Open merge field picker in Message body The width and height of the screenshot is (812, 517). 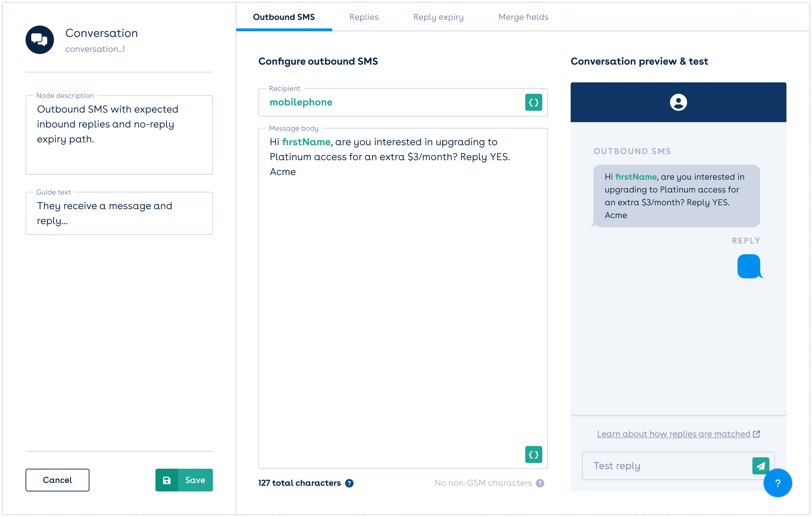[533, 455]
